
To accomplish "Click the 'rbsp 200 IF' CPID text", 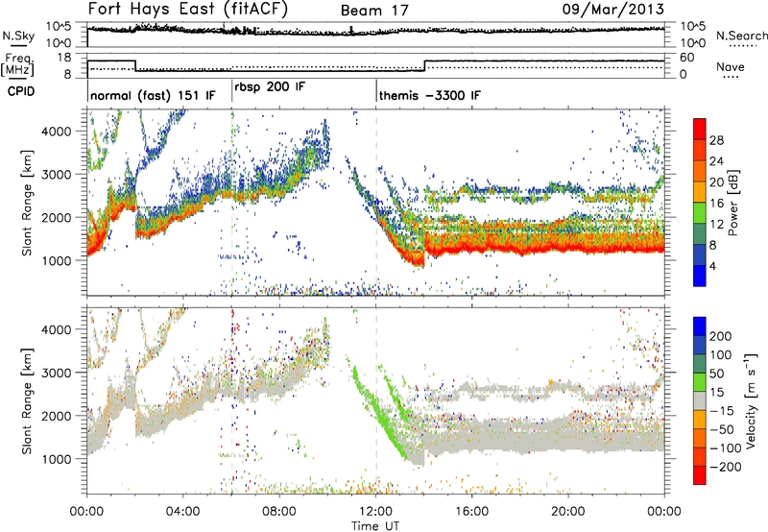I will tap(270, 87).
